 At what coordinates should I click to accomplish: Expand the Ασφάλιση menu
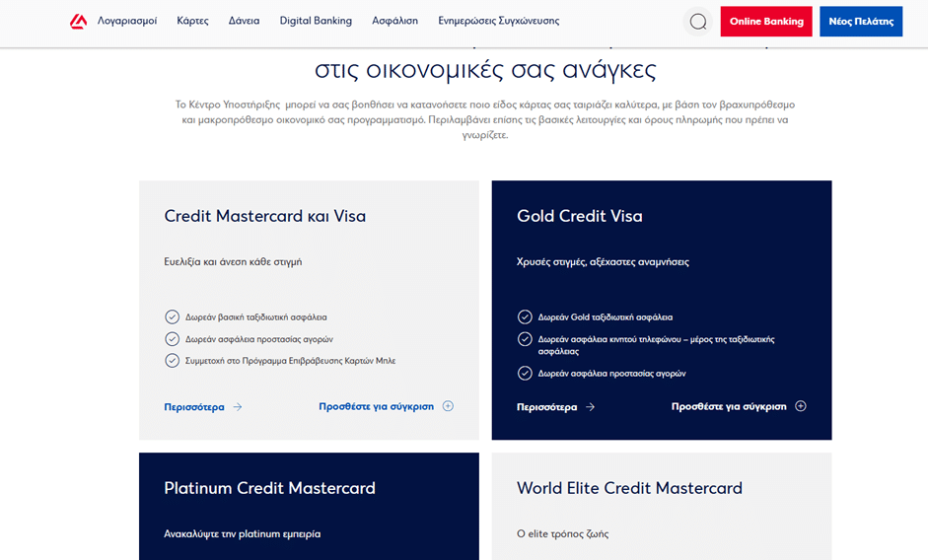pyautogui.click(x=394, y=21)
